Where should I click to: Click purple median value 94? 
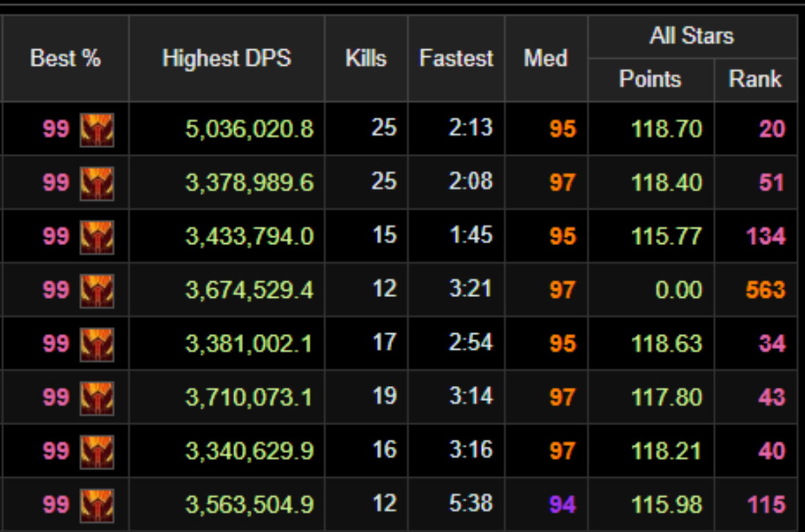(563, 505)
